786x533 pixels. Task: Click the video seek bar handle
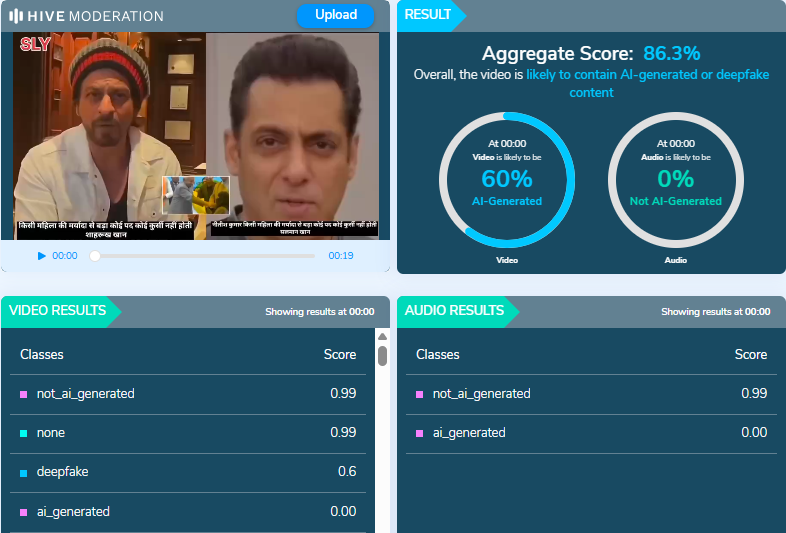(95, 256)
